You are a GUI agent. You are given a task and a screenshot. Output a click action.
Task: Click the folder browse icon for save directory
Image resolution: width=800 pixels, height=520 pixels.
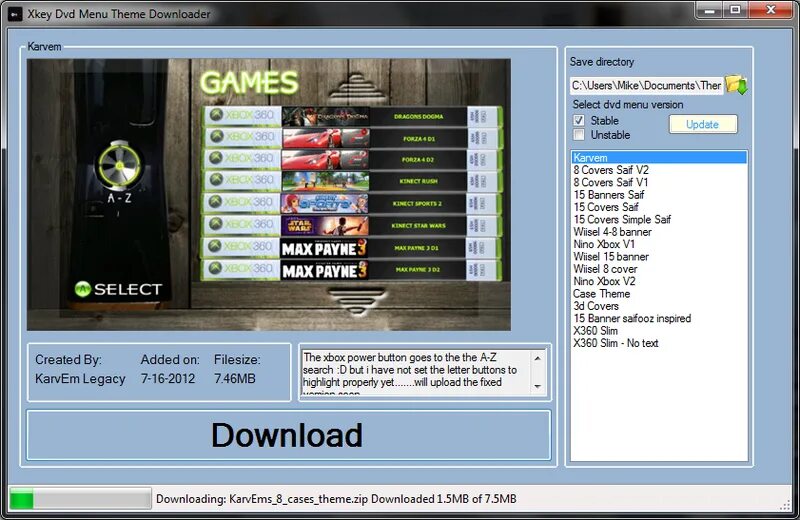tap(736, 84)
